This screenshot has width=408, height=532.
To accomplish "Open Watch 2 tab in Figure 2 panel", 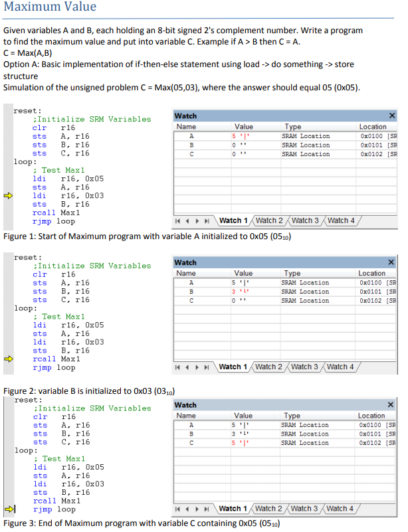I will (269, 367).
